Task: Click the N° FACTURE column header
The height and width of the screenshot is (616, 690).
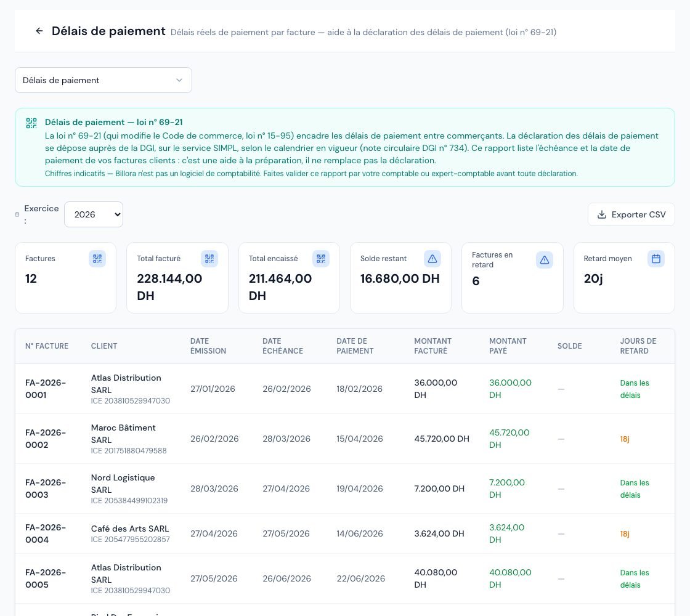Action: click(x=47, y=346)
